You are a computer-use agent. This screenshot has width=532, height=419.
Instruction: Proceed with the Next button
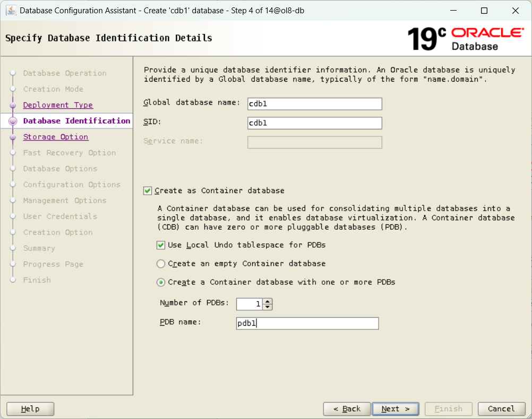(396, 409)
